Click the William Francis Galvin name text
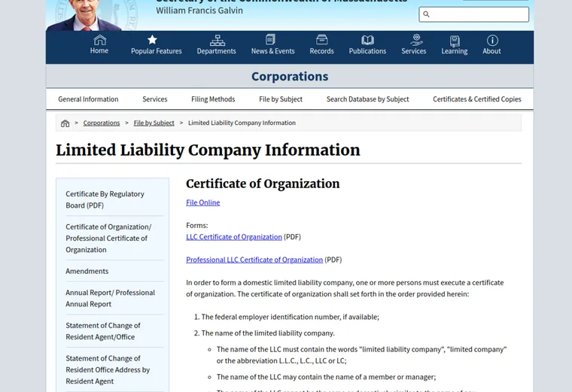The width and height of the screenshot is (572, 392). point(199,11)
